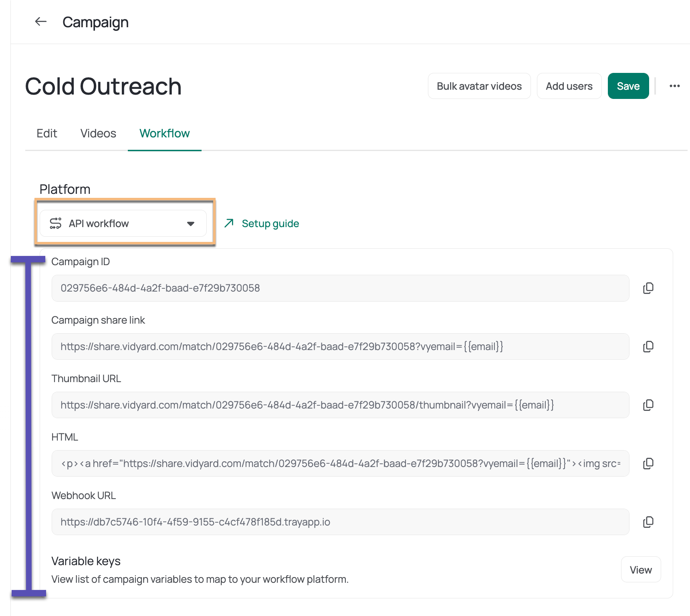
Task: Click the Thumbnail URL field
Action: [x=340, y=405]
